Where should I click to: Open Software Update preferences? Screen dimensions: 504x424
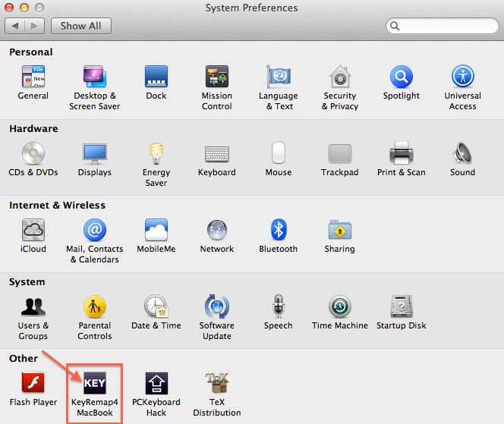[216, 307]
